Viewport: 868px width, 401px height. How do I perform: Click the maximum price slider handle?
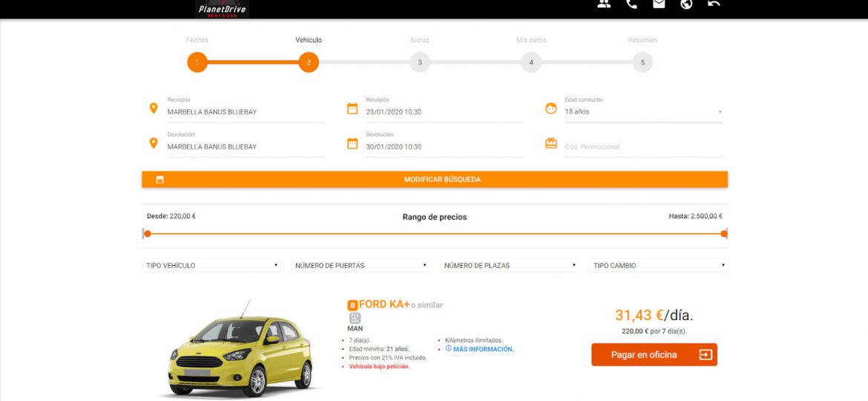point(723,234)
